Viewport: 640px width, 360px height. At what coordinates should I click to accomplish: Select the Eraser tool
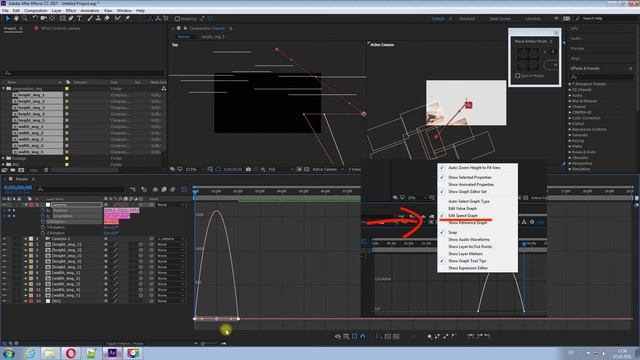(107, 18)
